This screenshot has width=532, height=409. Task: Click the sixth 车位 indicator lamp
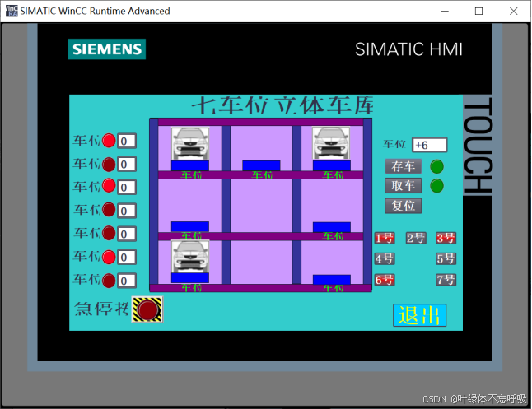109,257
